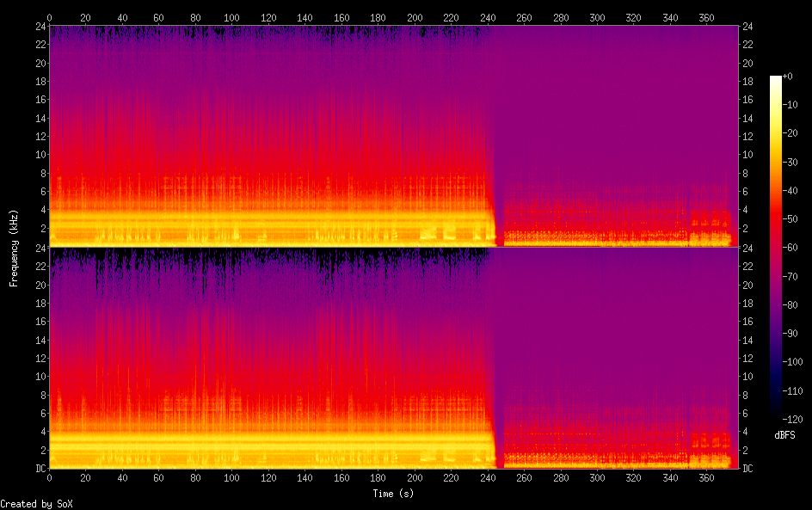Click '20' on the upper channel's right frequency axis

tap(747, 63)
